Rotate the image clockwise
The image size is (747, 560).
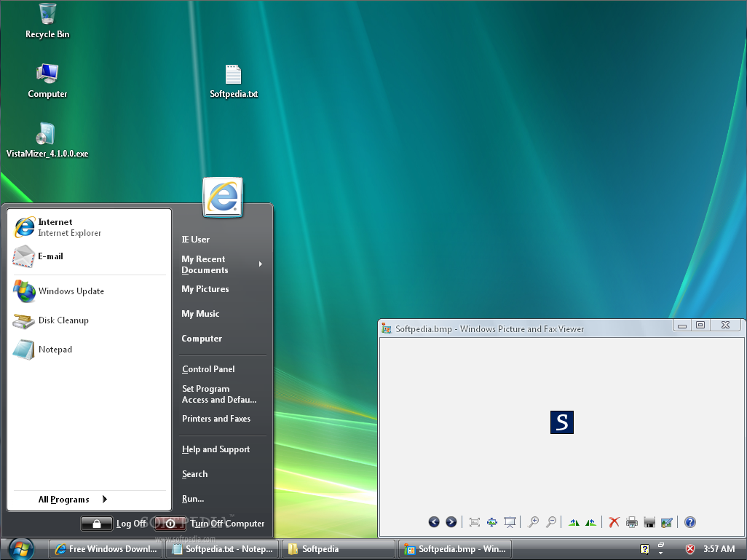click(x=574, y=522)
